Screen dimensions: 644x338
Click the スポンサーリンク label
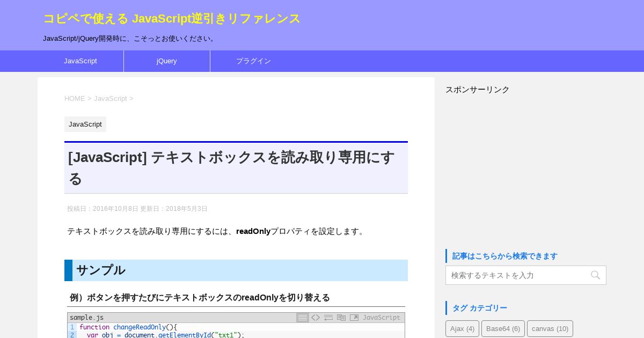[x=478, y=90]
